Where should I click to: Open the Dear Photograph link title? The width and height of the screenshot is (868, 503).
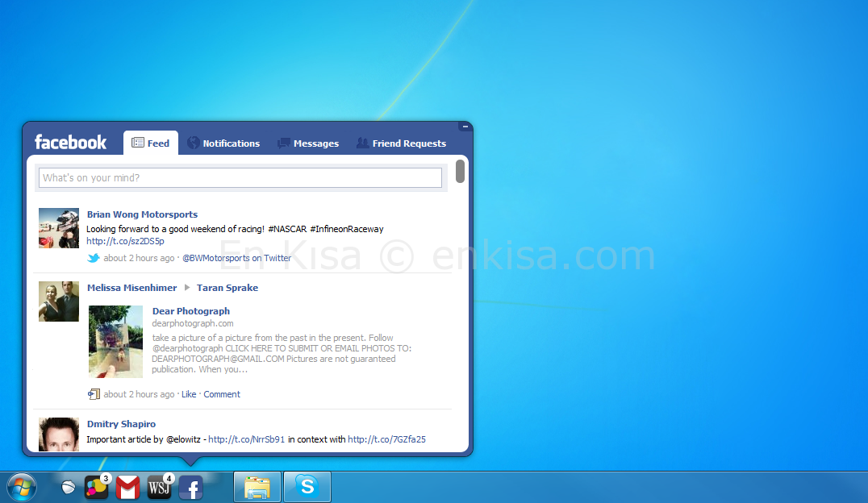coord(191,311)
